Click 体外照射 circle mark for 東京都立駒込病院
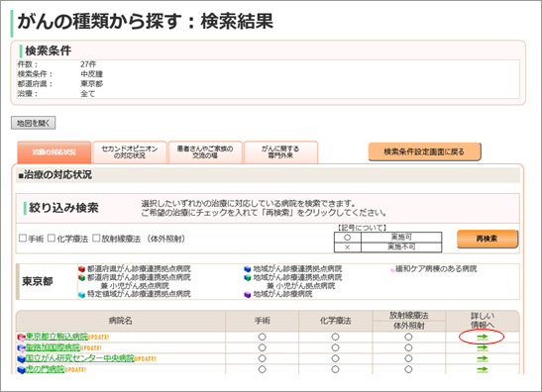The image size is (542, 392). [x=408, y=337]
